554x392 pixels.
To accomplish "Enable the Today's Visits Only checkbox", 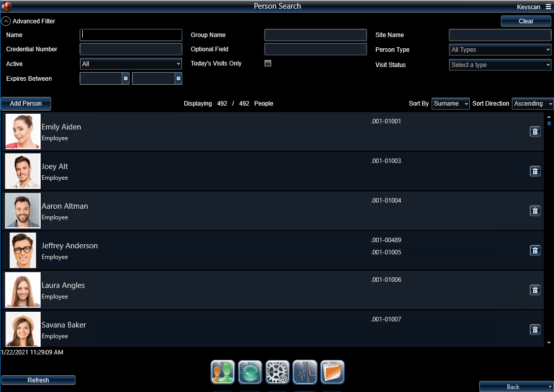I will pos(268,63).
